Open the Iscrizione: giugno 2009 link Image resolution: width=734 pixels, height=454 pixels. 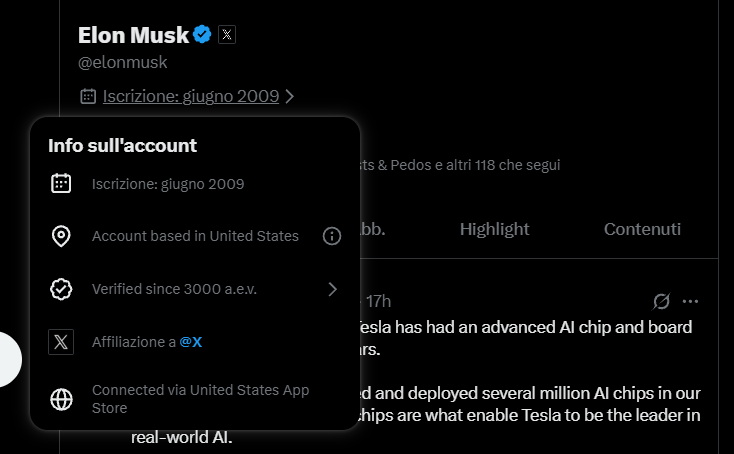pyautogui.click(x=190, y=96)
